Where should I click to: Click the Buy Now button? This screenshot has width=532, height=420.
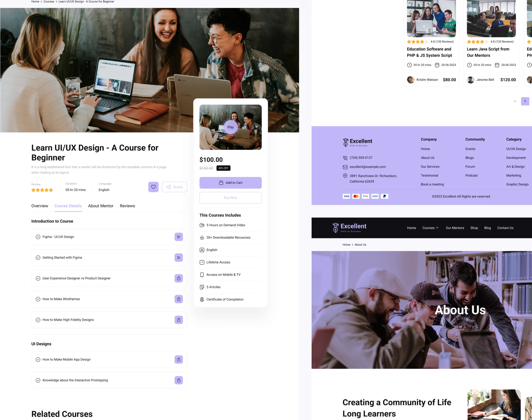[230, 198]
